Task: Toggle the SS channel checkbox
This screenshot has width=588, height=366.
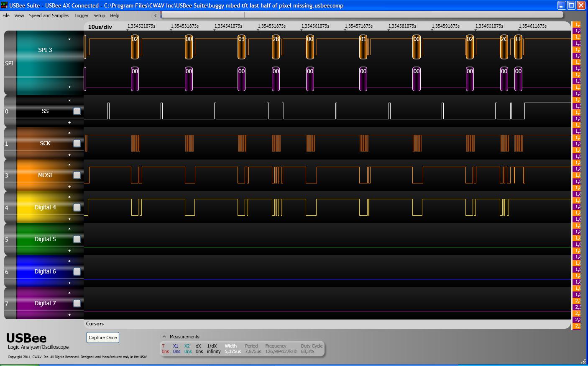Action: click(77, 111)
